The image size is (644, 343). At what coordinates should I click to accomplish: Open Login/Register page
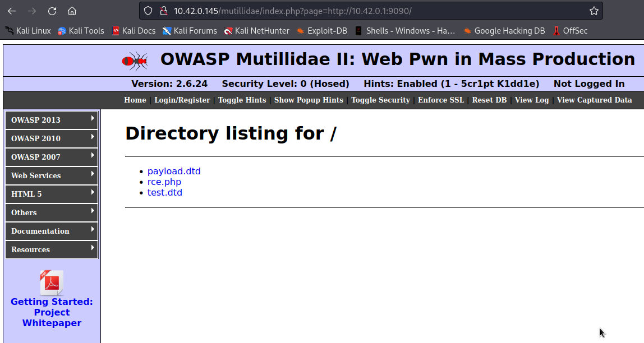(x=182, y=100)
